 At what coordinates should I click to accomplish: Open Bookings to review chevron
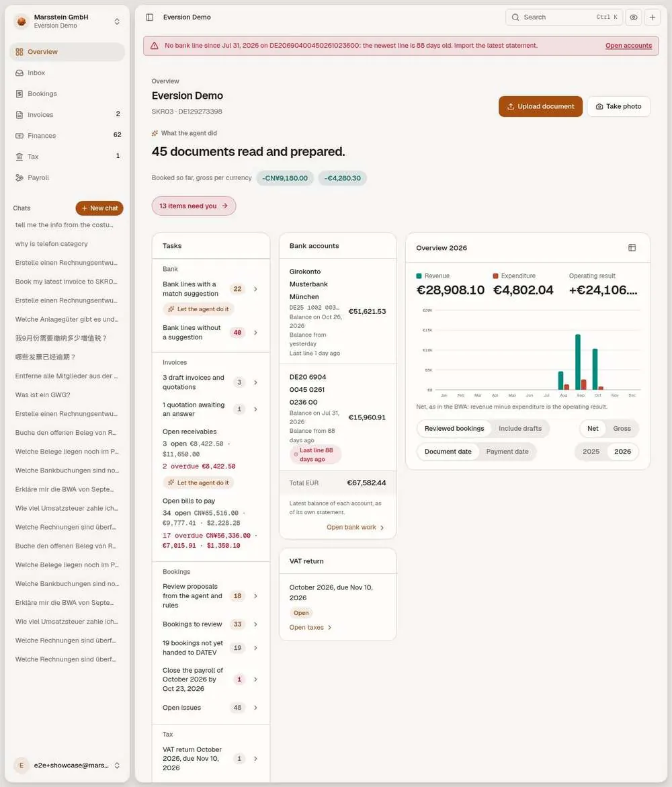[x=255, y=624]
